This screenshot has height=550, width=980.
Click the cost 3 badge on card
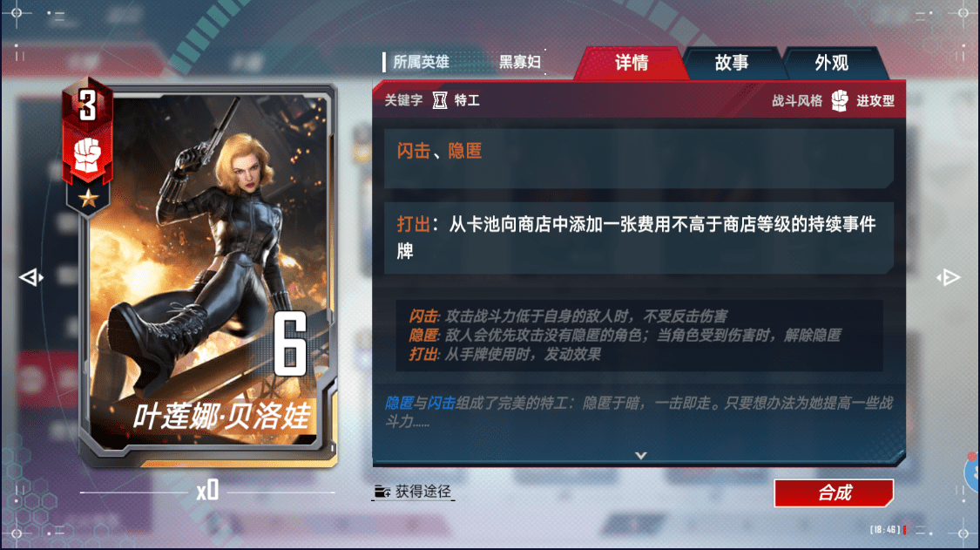[x=87, y=105]
